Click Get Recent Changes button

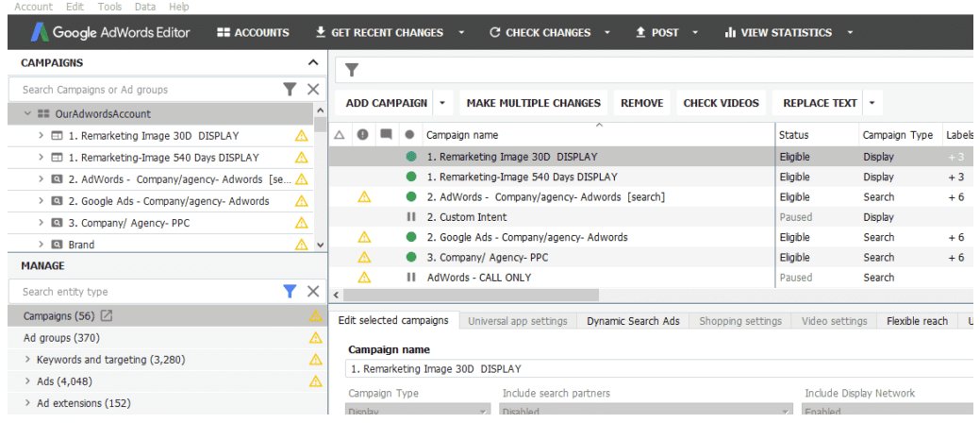(x=379, y=32)
